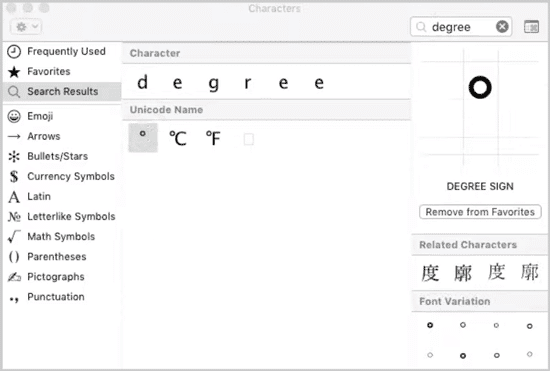Select third related character 度

496,272
